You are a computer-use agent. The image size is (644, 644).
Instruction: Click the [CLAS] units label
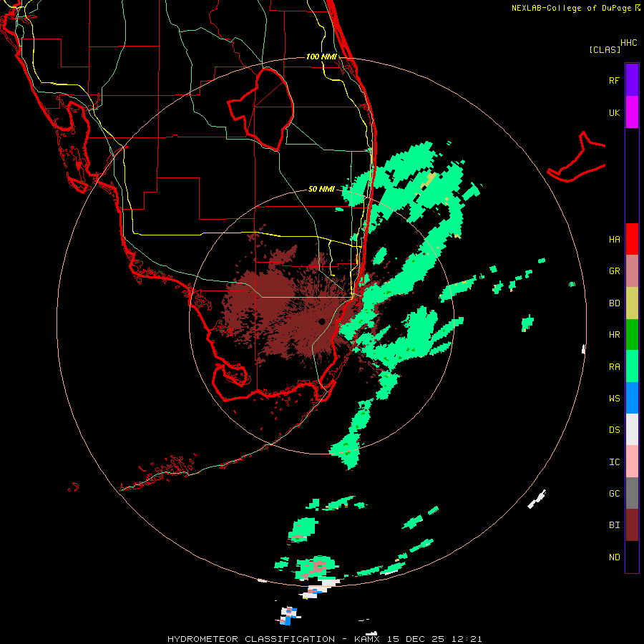pos(605,49)
